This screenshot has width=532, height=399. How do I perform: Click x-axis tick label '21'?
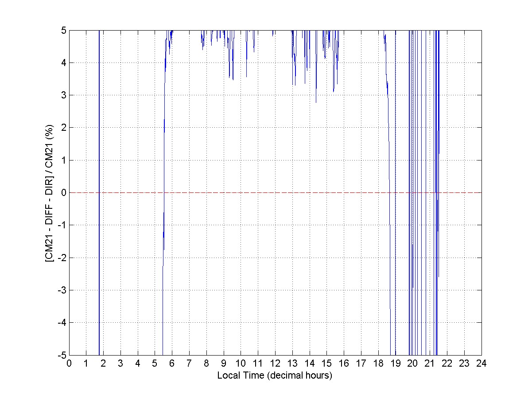click(x=430, y=363)
